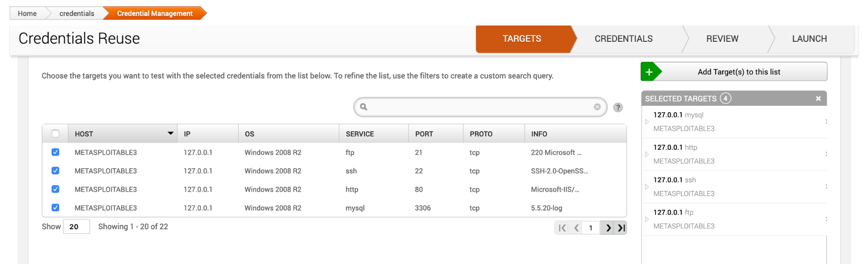Go to the first page of results
This screenshot has height=264, width=868.
click(562, 228)
